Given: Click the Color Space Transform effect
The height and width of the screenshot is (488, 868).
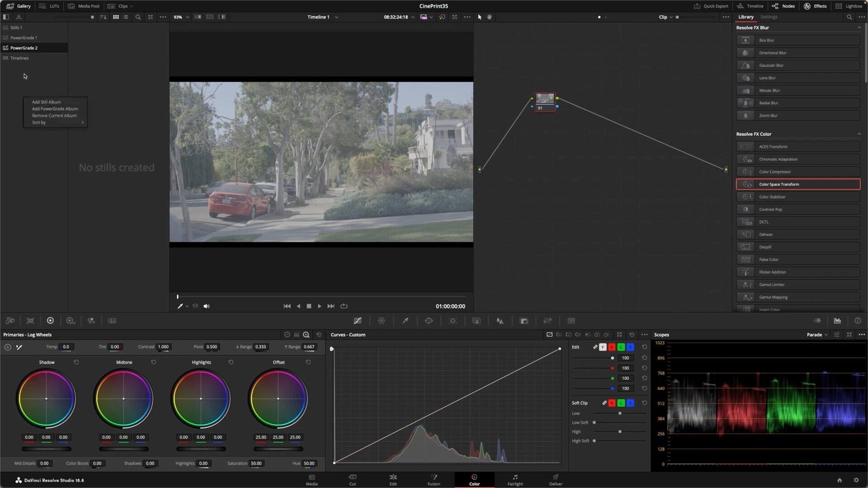Looking at the screenshot, I should pyautogui.click(x=798, y=184).
